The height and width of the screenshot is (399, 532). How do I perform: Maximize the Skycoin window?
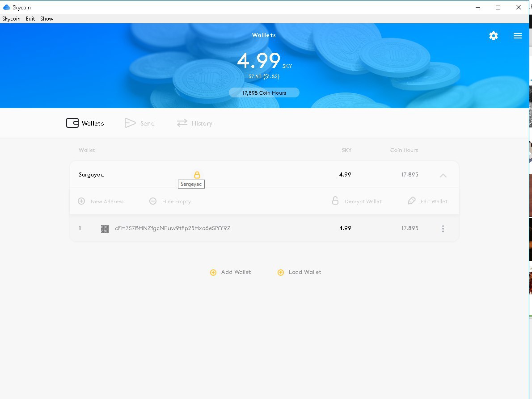click(x=498, y=7)
